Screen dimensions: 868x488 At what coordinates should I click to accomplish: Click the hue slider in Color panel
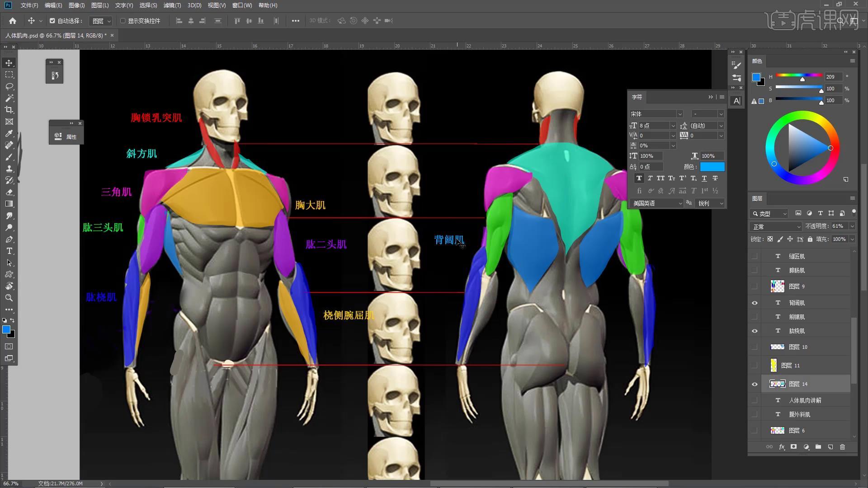pos(799,75)
